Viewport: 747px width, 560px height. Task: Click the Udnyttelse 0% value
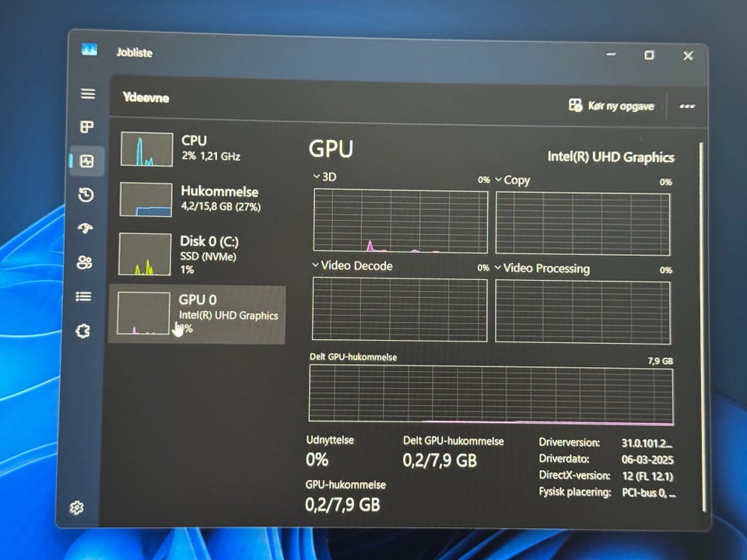317,460
